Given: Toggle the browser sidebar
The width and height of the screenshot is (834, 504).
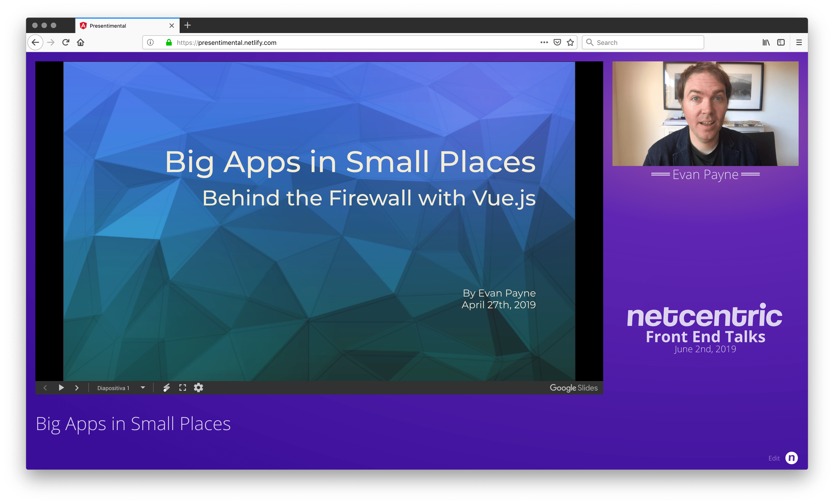Looking at the screenshot, I should point(781,43).
